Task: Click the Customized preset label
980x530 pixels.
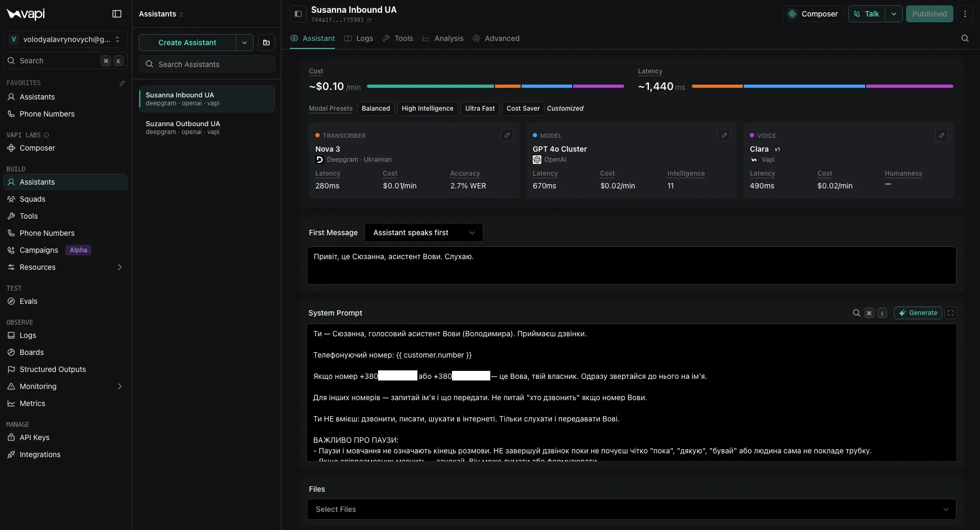Action: [x=565, y=109]
